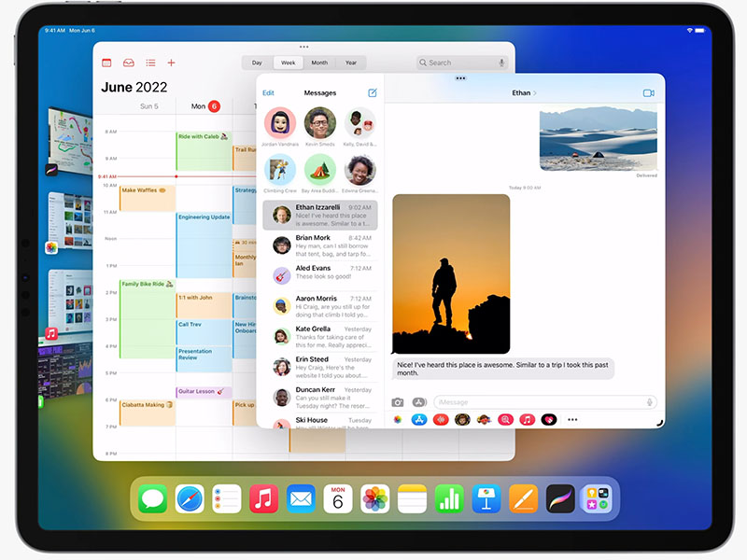Open the App Store iMessage app button
The image size is (747, 560).
click(419, 420)
